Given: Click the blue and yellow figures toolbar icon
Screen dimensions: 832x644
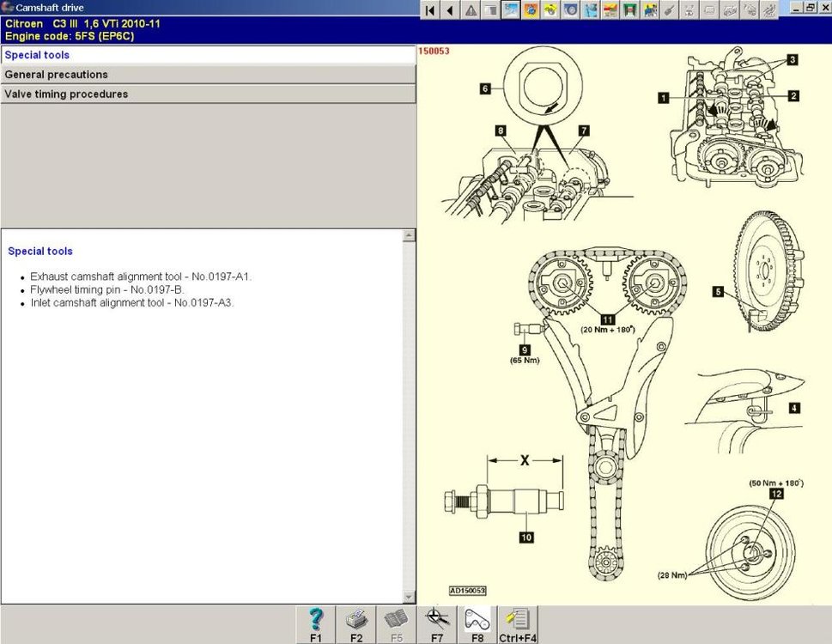Looking at the screenshot, I should pos(651,9).
